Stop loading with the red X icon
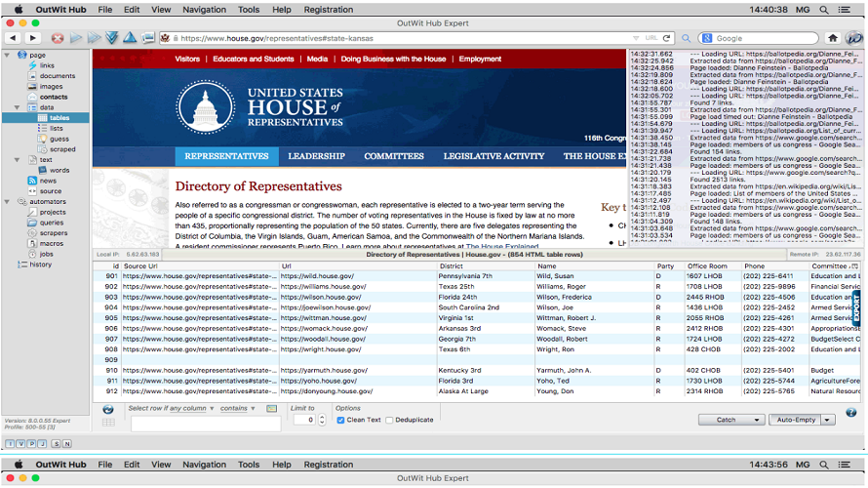This screenshot has width=868, height=488. coord(58,38)
